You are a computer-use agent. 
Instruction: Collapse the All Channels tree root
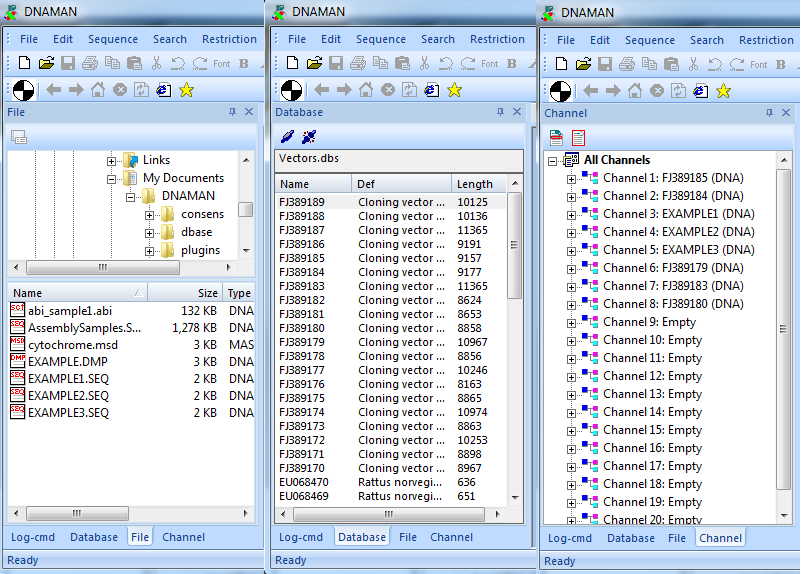point(552,161)
